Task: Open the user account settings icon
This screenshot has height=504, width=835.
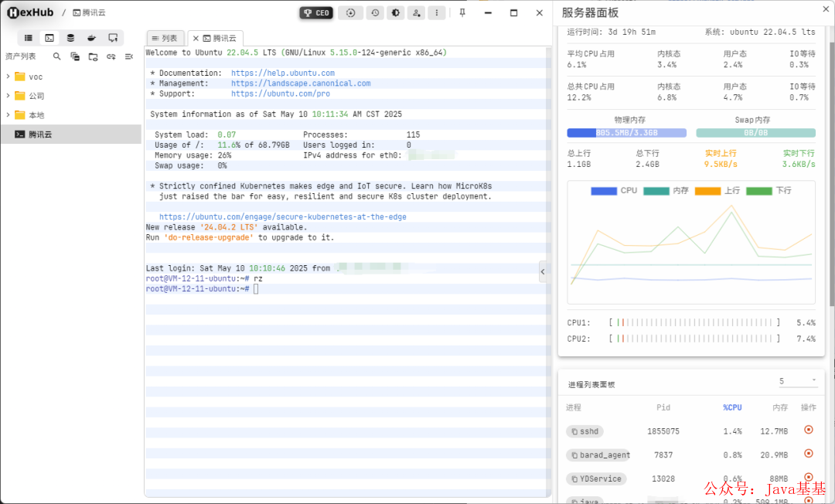Action: pos(417,13)
